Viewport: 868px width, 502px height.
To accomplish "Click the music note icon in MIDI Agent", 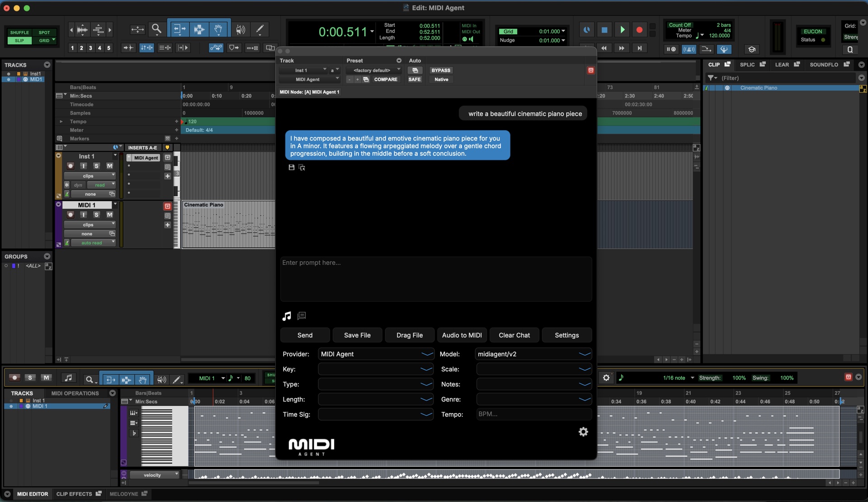I will [x=286, y=316].
